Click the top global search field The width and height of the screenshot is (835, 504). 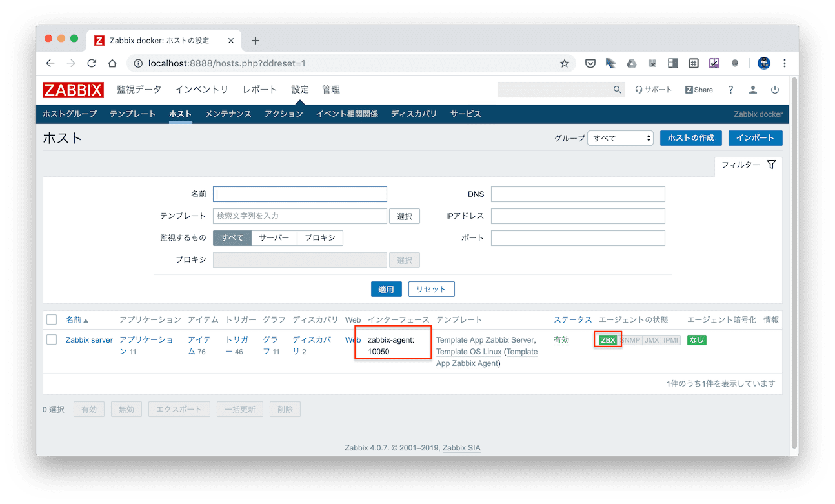tap(554, 90)
